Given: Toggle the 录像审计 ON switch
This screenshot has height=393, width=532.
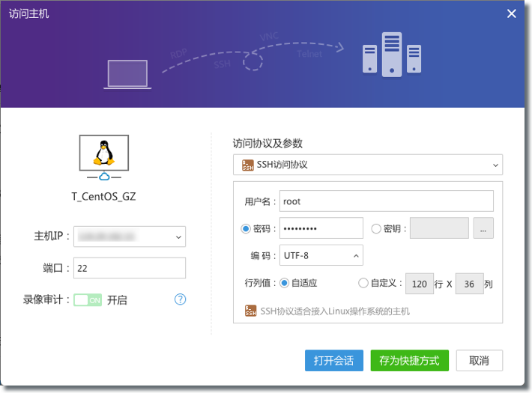Looking at the screenshot, I should [x=88, y=299].
